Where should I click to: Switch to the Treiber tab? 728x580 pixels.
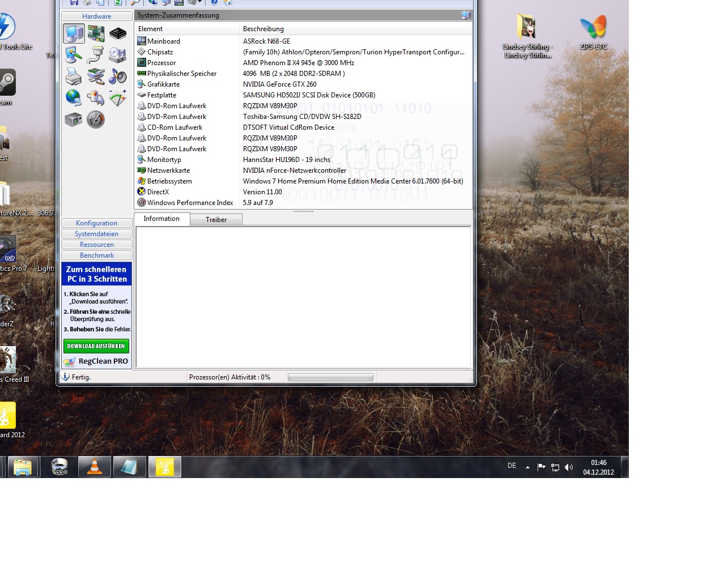pyautogui.click(x=216, y=220)
